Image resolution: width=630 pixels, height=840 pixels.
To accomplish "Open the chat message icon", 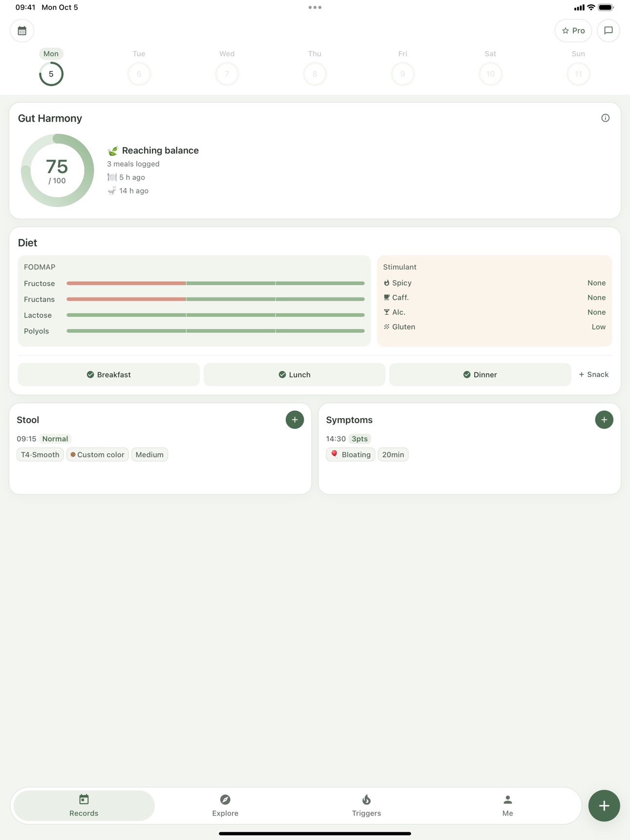I will (609, 31).
